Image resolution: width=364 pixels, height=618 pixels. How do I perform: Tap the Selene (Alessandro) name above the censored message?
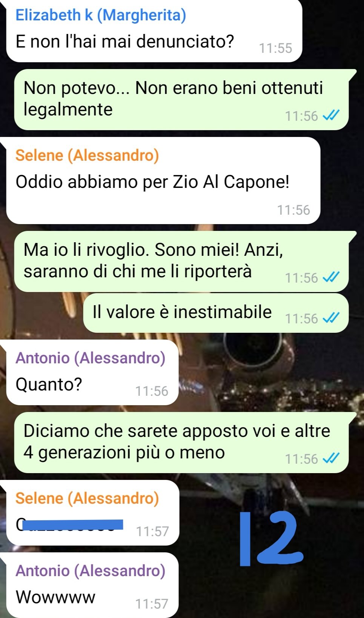click(x=87, y=498)
